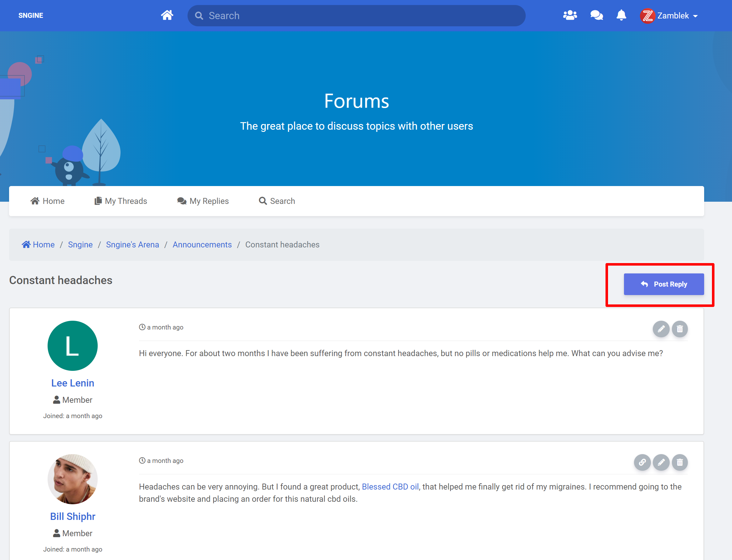
Task: Click Bill Shiphr's profile photo
Action: [x=73, y=479]
